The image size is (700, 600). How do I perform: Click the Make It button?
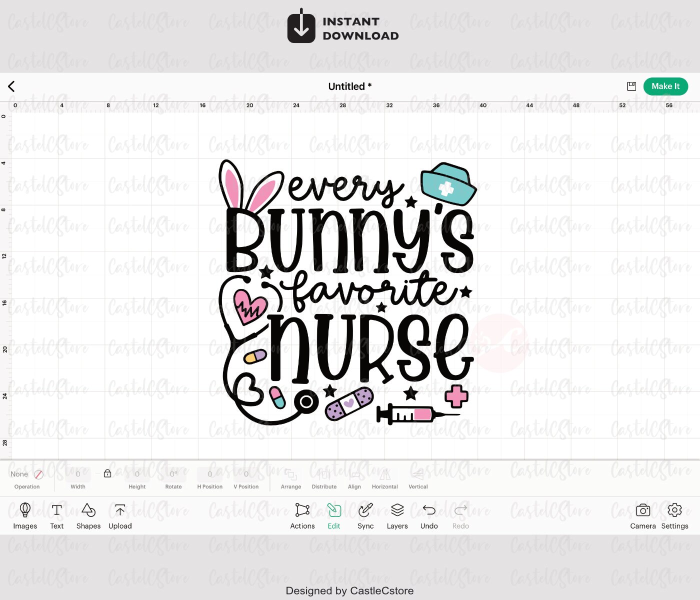tap(665, 86)
